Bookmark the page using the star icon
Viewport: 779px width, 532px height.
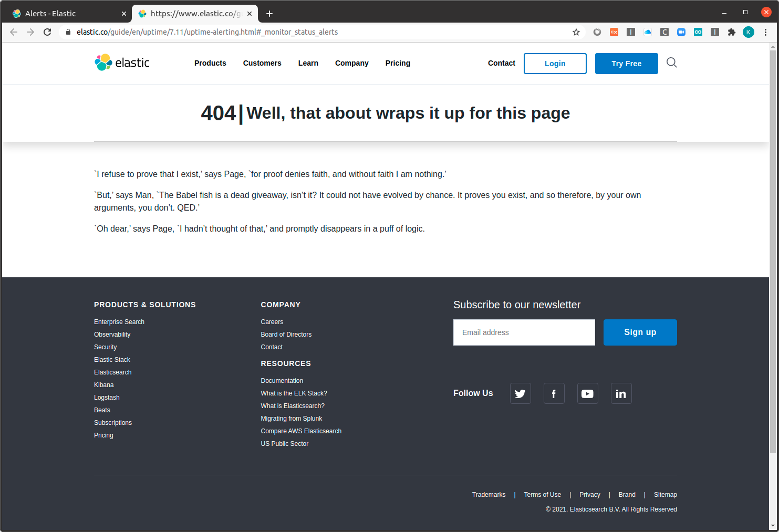point(576,32)
